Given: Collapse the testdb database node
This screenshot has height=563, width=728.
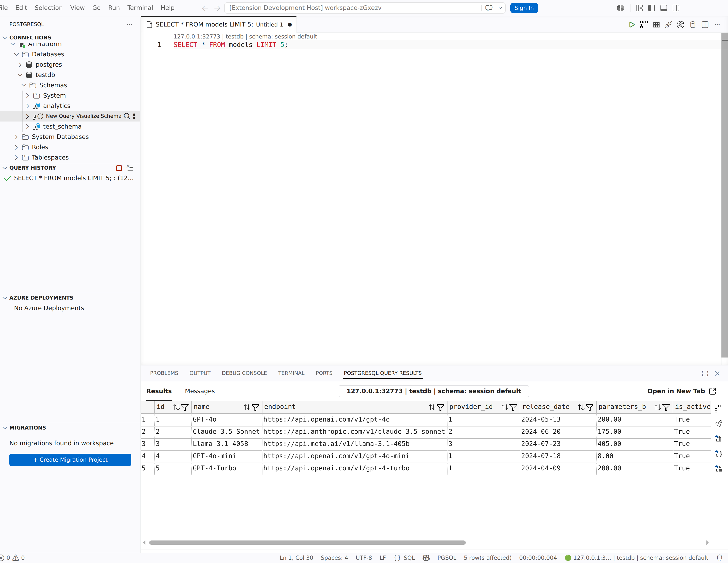Looking at the screenshot, I should pos(20,75).
